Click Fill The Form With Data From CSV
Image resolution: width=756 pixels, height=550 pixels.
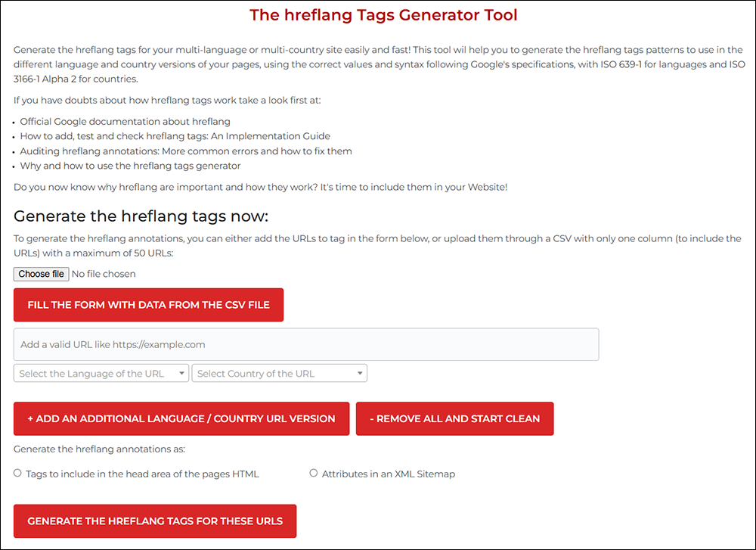click(x=148, y=304)
